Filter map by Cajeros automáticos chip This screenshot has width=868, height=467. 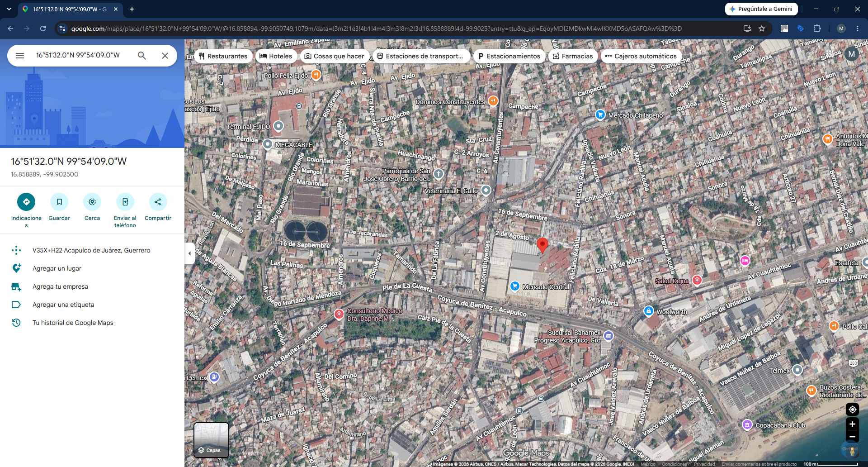(x=641, y=56)
